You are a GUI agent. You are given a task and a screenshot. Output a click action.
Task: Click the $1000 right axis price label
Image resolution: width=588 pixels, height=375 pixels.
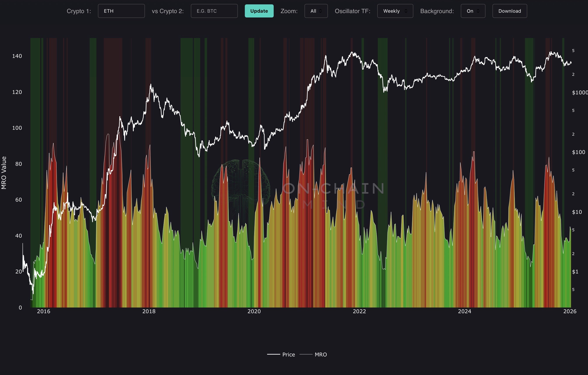coord(580,92)
